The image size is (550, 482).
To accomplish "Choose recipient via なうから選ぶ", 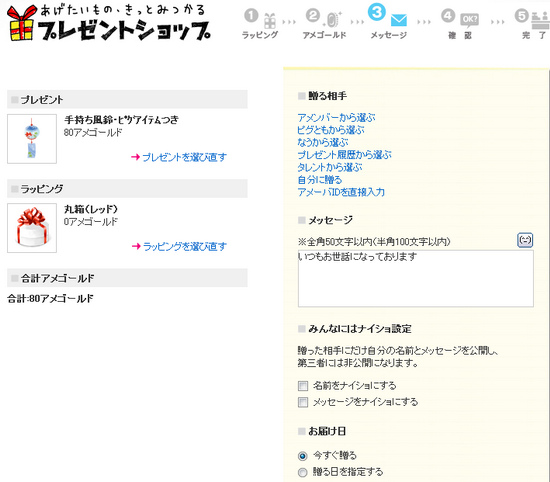I will pyautogui.click(x=323, y=142).
